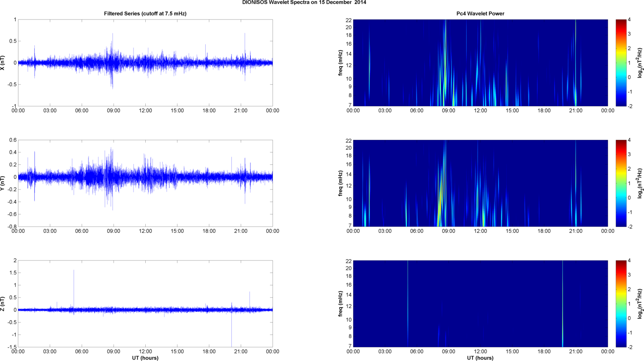Image resolution: width=644 pixels, height=361 pixels.
Task: Open the X component wavelet power spectrogram
Action: pyautogui.click(x=480, y=63)
